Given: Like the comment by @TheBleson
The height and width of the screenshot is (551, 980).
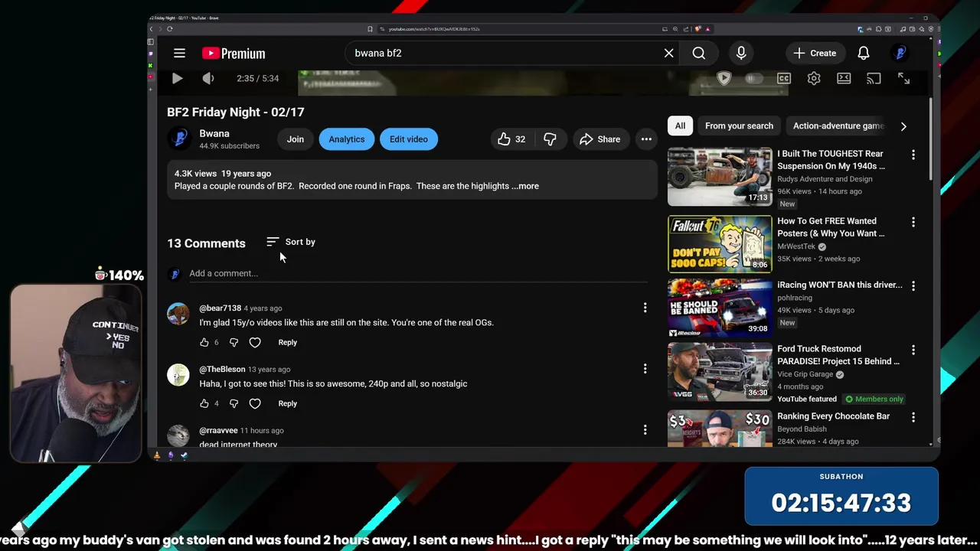Looking at the screenshot, I should point(204,403).
